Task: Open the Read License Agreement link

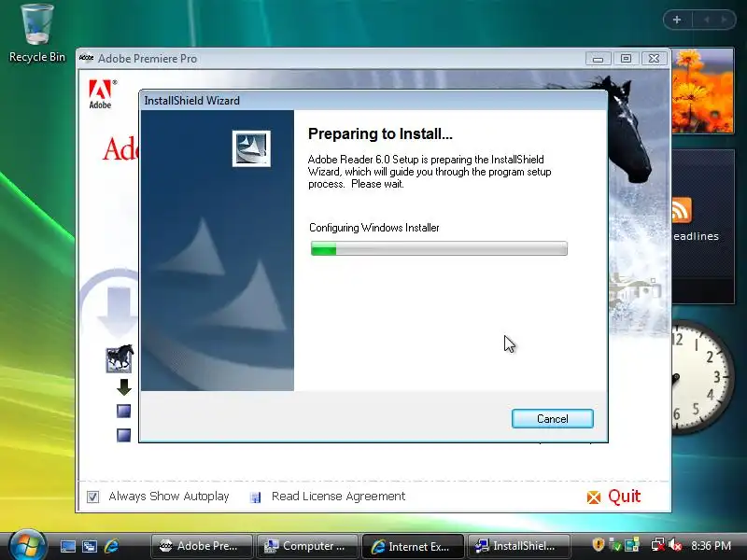Action: click(338, 497)
